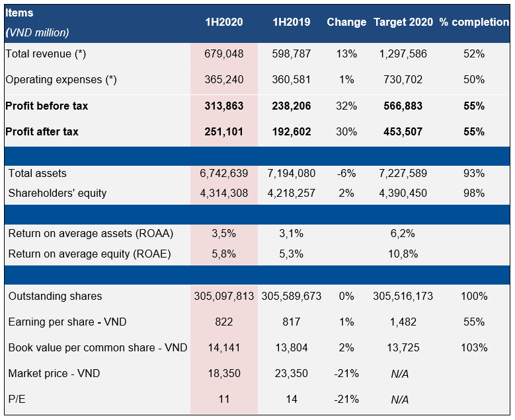Screen dimensions: 515x420
Task: Select the Profit before tax label
Action: (x=47, y=106)
